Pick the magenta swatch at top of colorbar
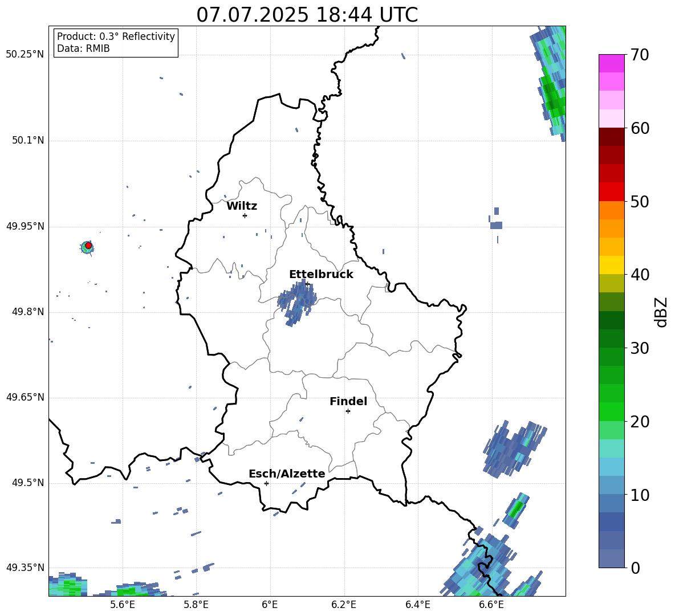Image resolution: width=675 pixels, height=616 pixels. 611,63
